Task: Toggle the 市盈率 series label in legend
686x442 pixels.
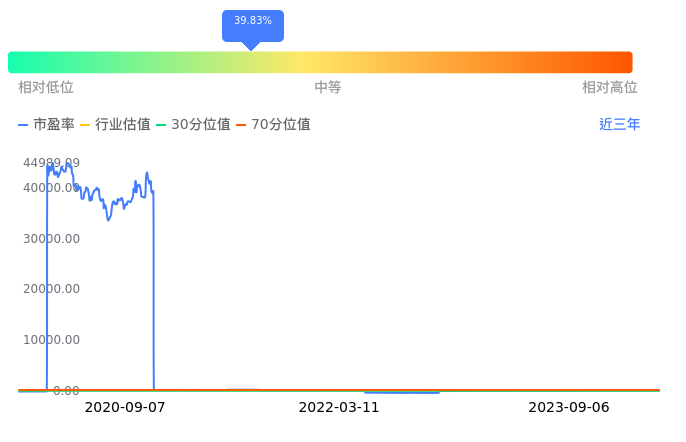Action: coord(54,125)
